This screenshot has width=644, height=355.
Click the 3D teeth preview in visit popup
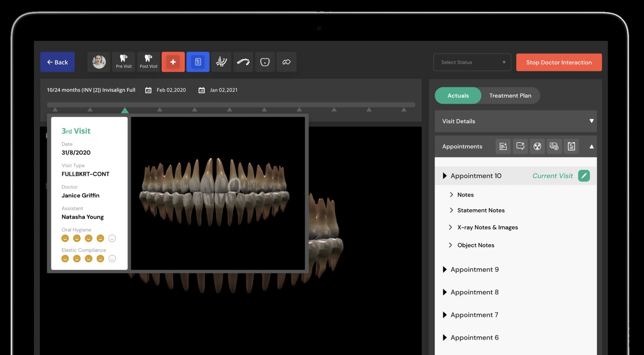(218, 193)
